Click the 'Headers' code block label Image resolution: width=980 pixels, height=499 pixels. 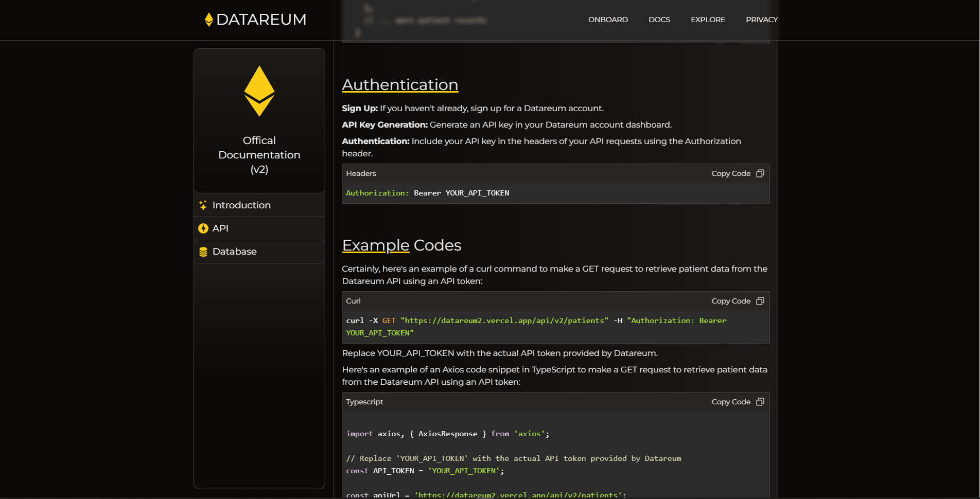coord(361,173)
